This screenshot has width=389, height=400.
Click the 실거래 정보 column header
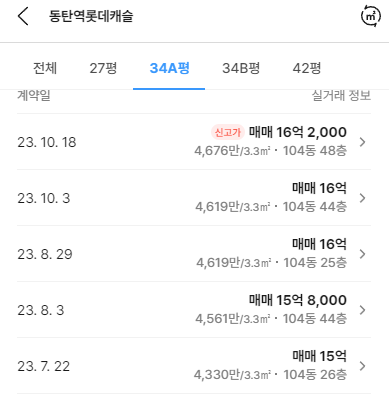(341, 95)
